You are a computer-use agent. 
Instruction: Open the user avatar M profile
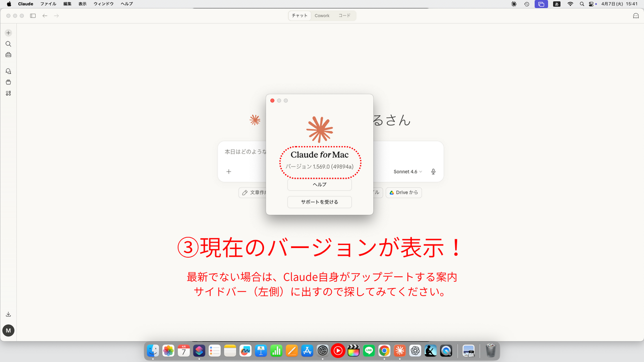8,330
